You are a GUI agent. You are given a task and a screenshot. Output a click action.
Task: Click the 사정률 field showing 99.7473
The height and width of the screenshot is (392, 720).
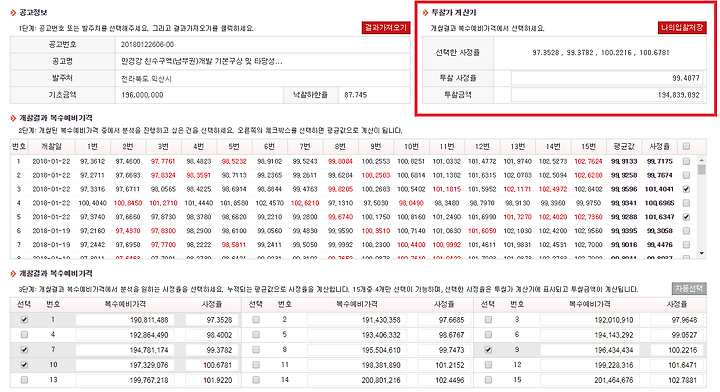coord(444,350)
